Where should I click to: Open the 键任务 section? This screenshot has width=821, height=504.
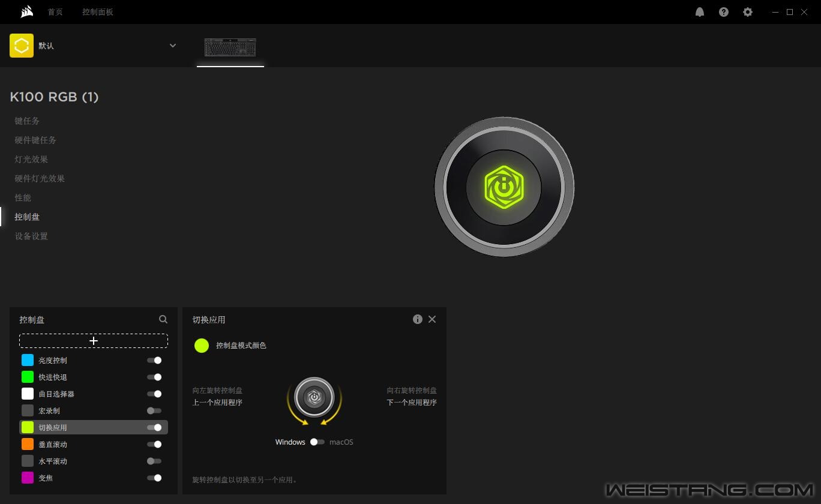pos(27,121)
